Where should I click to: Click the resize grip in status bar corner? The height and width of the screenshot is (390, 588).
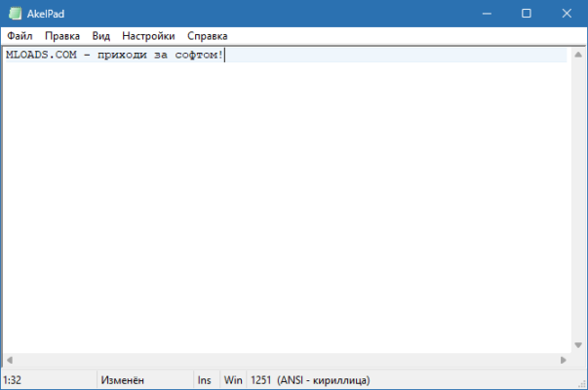click(x=581, y=384)
